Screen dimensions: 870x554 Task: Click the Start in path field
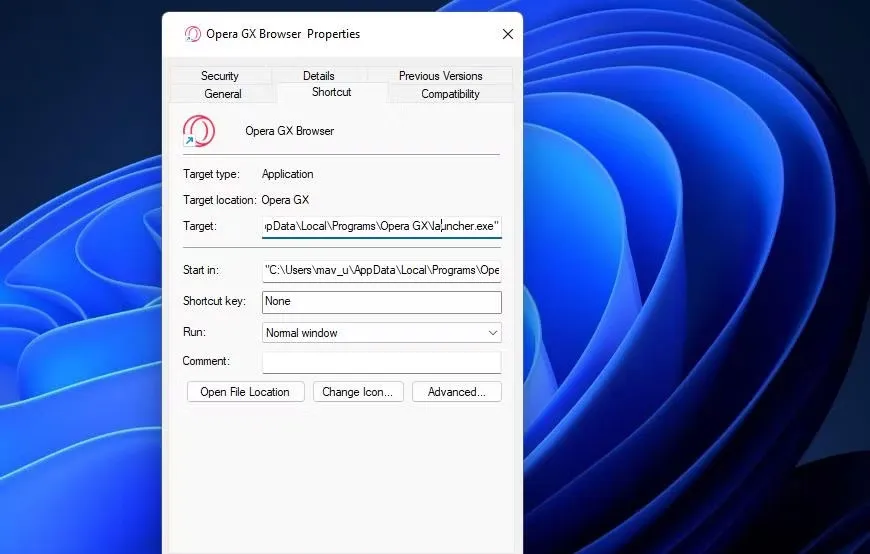(x=382, y=270)
